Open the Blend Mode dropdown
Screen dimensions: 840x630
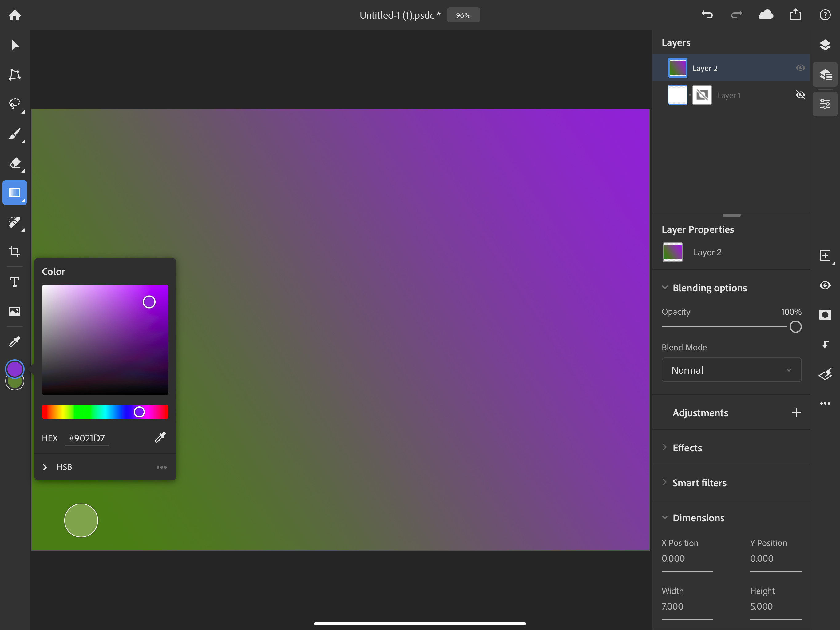(x=731, y=369)
